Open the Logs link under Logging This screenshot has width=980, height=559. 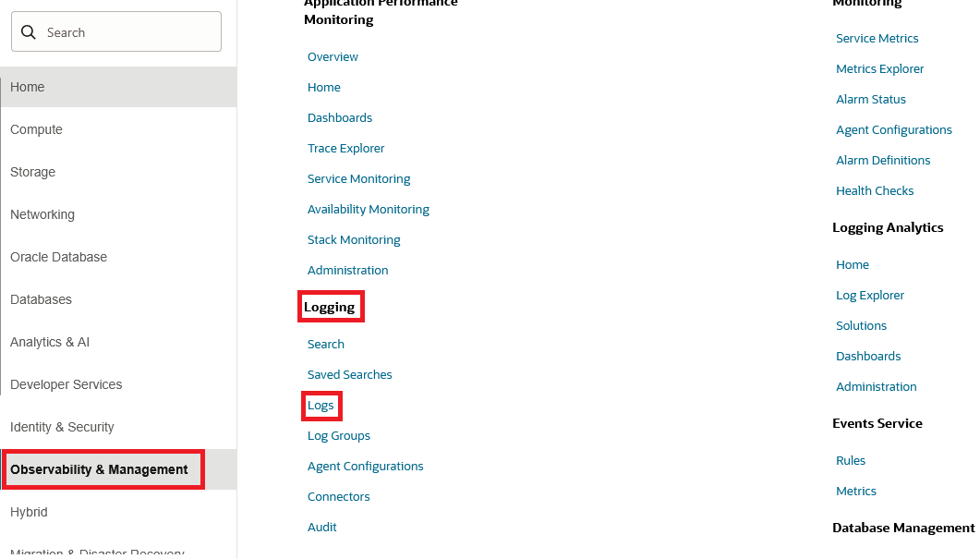[321, 406]
